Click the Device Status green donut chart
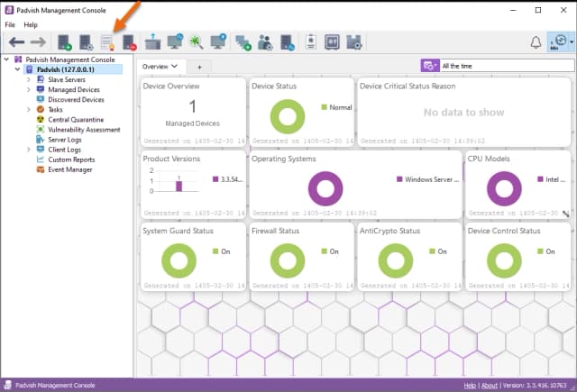The image size is (577, 392). [x=288, y=116]
